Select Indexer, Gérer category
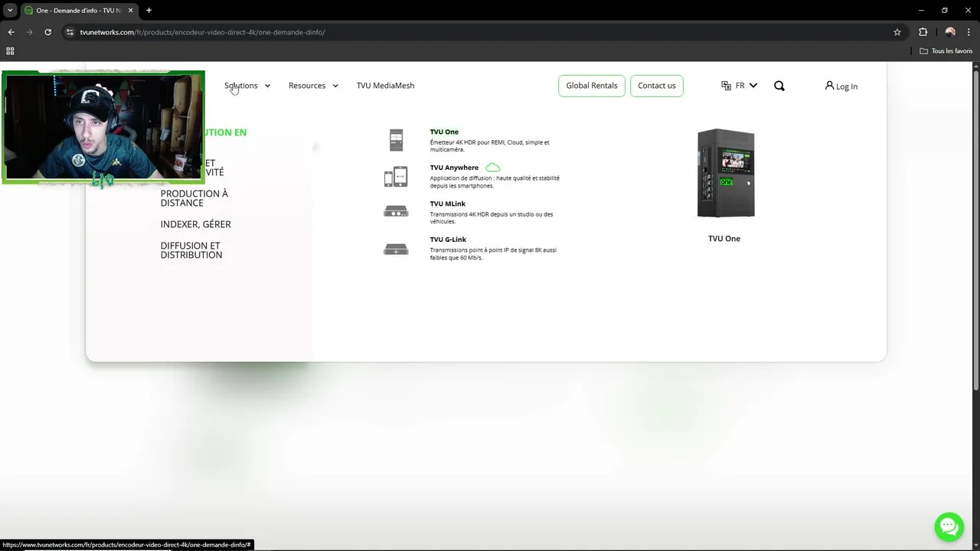This screenshot has height=551, width=980. coord(195,224)
